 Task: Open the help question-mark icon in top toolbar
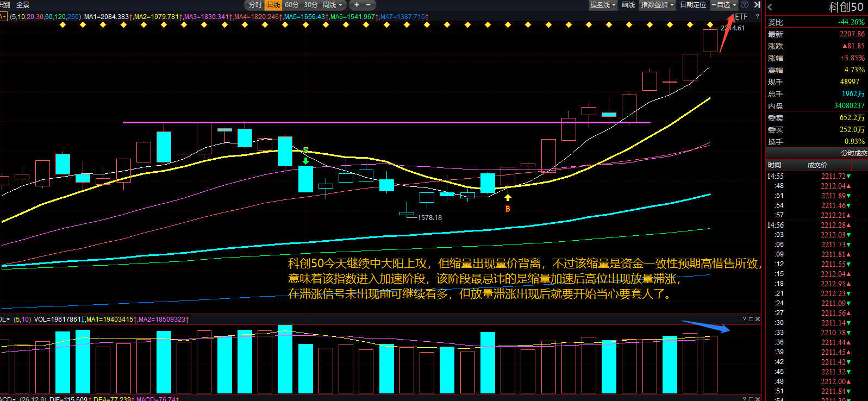click(745, 5)
